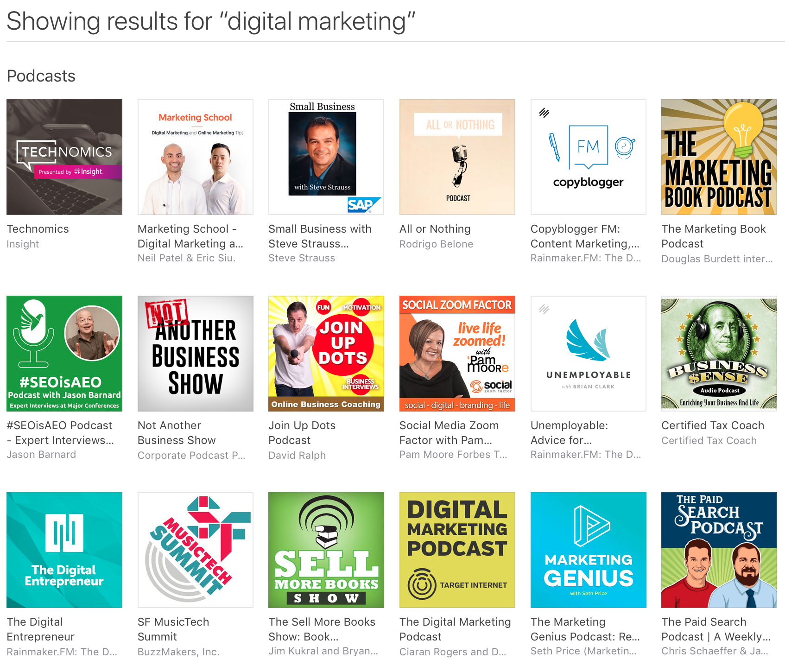Open The Digital Entrepreneur title link
785x672 pixels.
[x=41, y=629]
